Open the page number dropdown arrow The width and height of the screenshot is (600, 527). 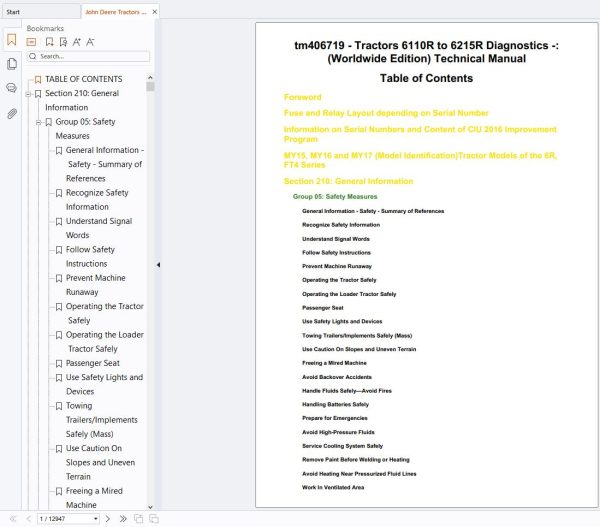[x=95, y=519]
